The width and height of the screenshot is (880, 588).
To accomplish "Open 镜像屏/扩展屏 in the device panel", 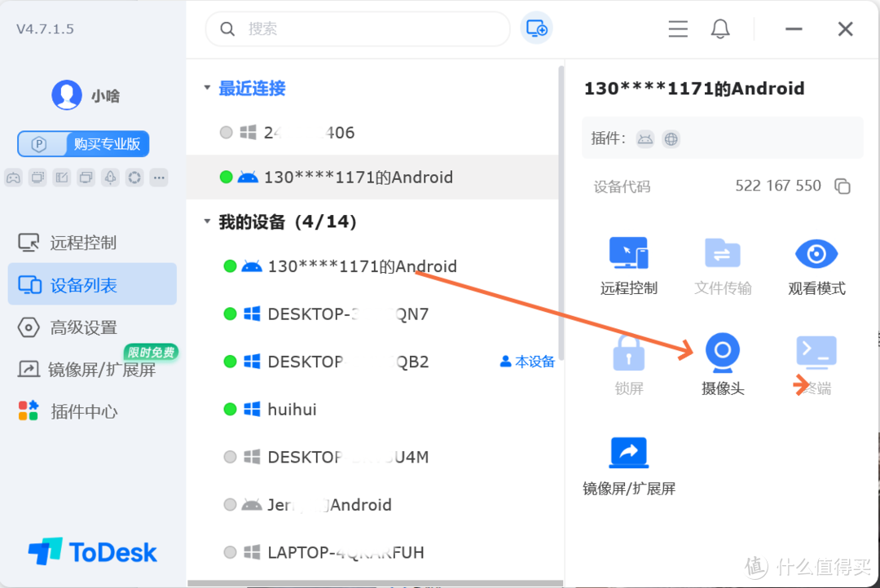I will 628,467.
